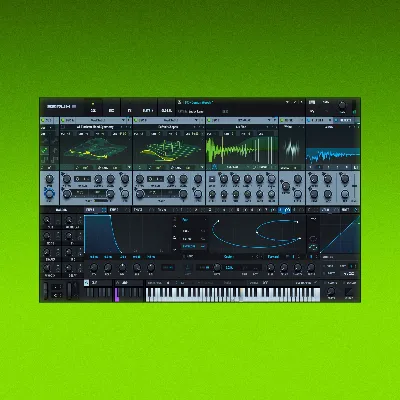Screen dimensions: 400x400
Task: Open the OSC C type dropdown arrow
Action: pos(269,120)
